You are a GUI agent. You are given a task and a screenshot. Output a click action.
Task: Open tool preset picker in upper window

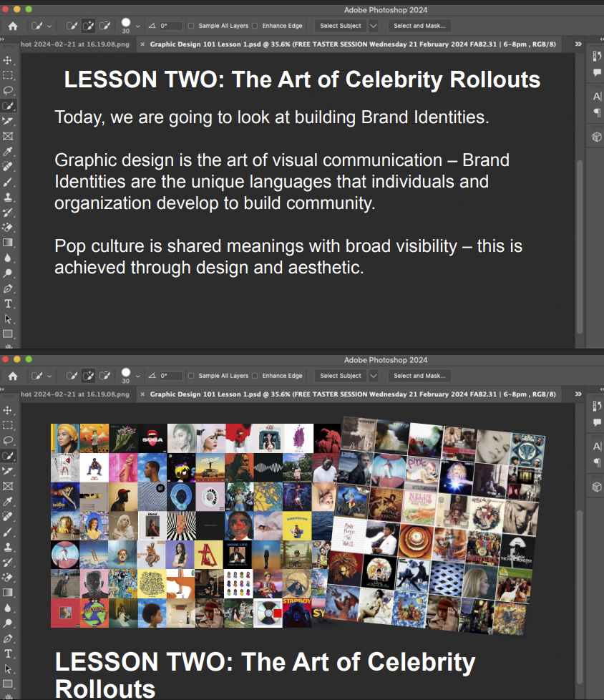(x=41, y=26)
